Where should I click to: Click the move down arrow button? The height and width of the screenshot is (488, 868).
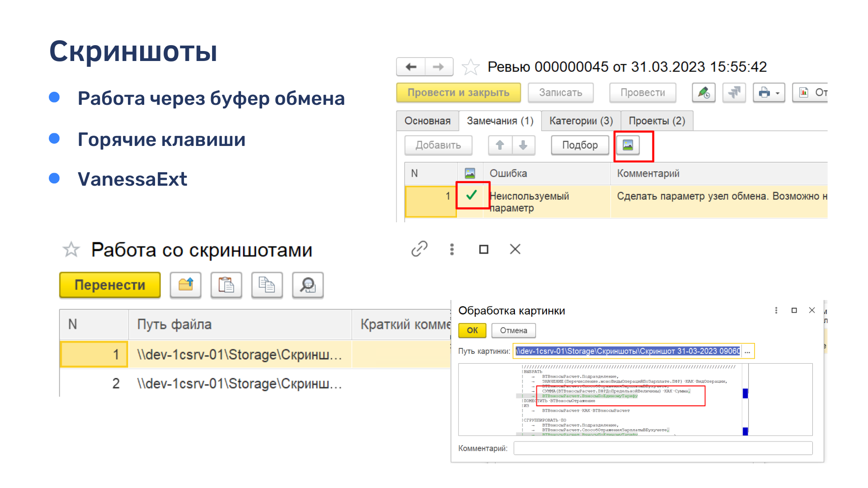pyautogui.click(x=523, y=145)
